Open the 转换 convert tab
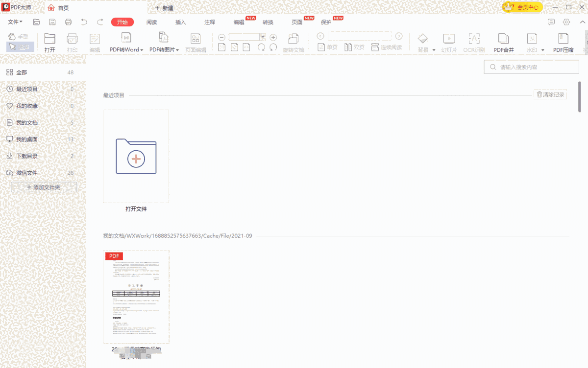The height and width of the screenshot is (368, 588). [x=268, y=22]
